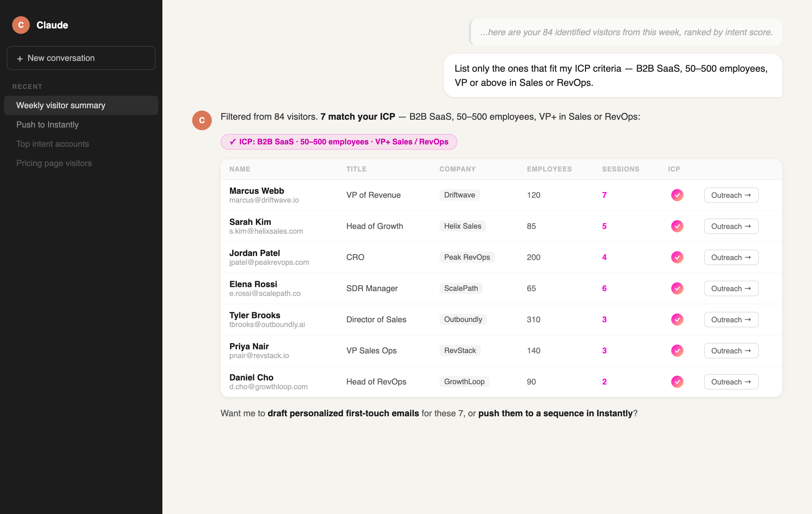Viewport: 812px width, 514px height.
Task: Click the GrowthLoop company tag
Action: 464,381
